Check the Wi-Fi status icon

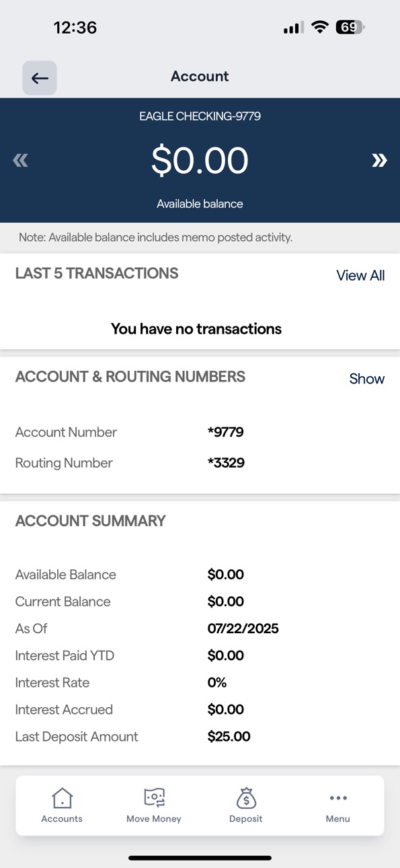coord(320,28)
